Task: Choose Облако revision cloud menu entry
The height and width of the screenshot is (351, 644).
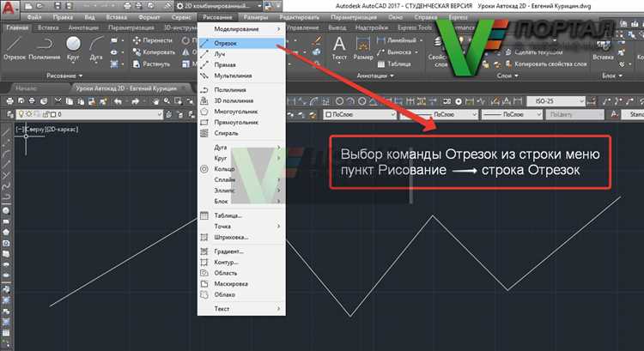Action: pos(241,294)
